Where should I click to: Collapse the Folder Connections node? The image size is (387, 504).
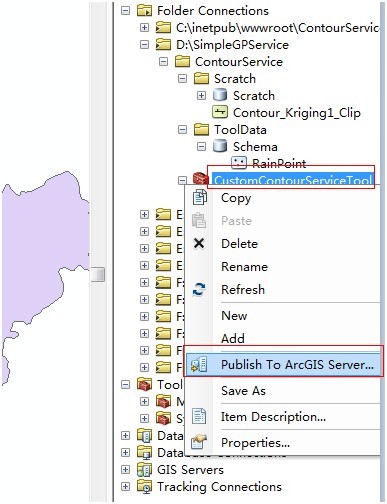point(125,11)
